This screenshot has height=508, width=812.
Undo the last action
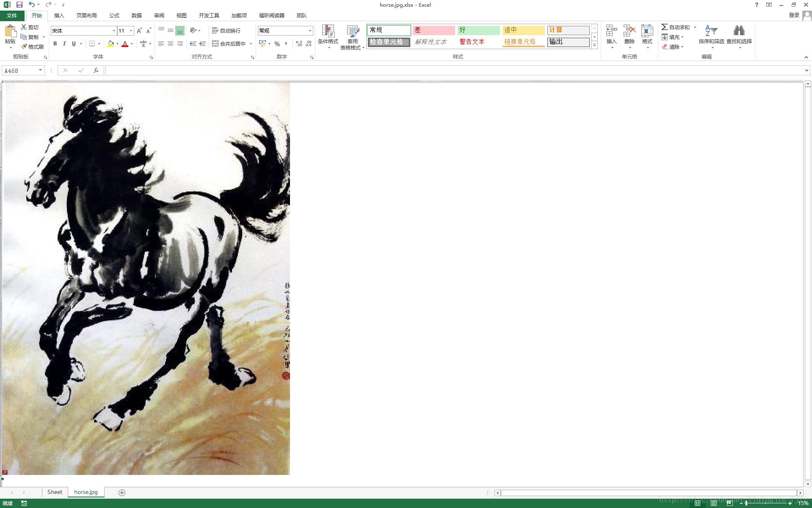coord(32,5)
